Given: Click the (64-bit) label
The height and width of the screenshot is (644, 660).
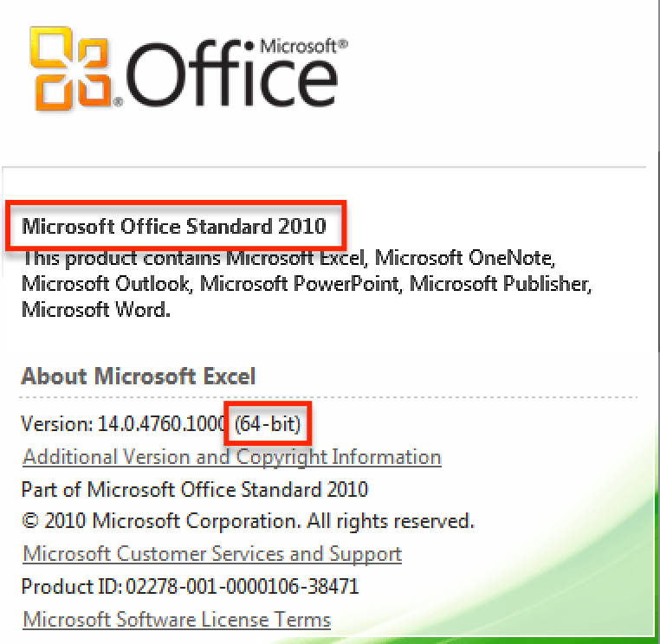Looking at the screenshot, I should tap(268, 425).
